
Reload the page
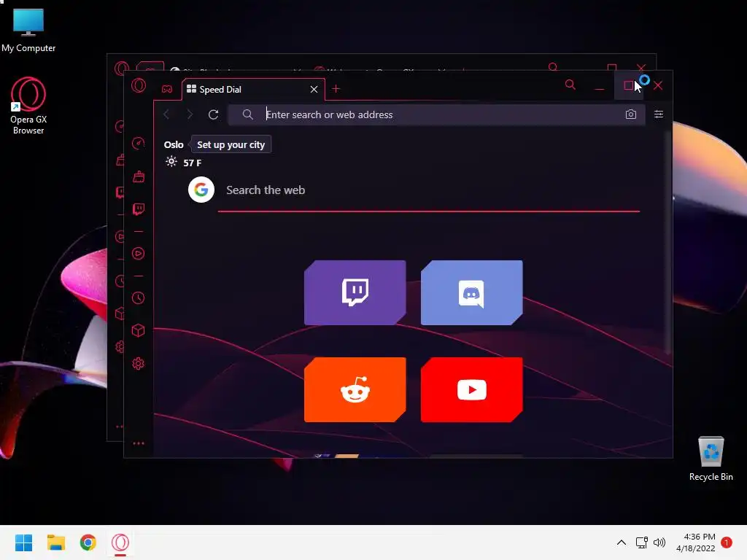coord(214,114)
